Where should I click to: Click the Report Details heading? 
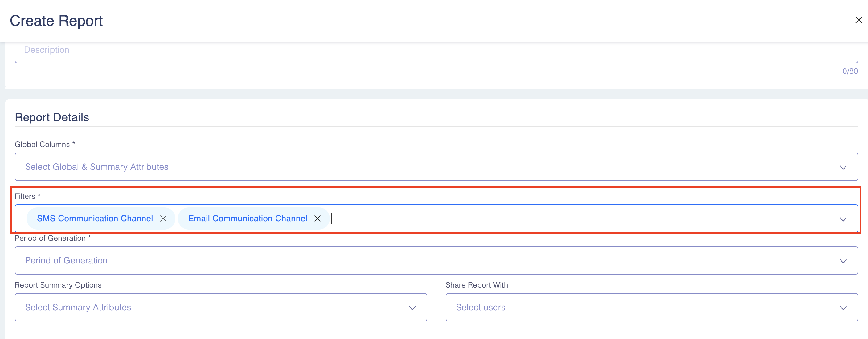(x=52, y=118)
